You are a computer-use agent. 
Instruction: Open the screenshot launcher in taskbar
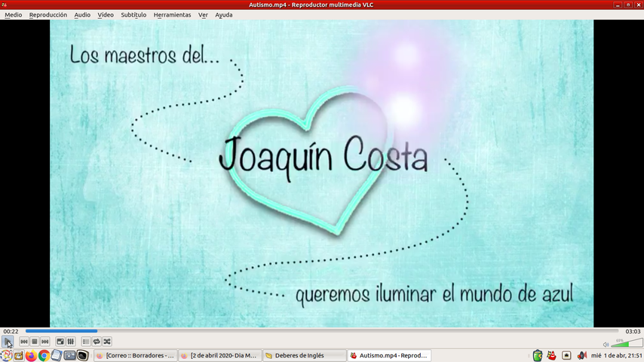(x=69, y=355)
